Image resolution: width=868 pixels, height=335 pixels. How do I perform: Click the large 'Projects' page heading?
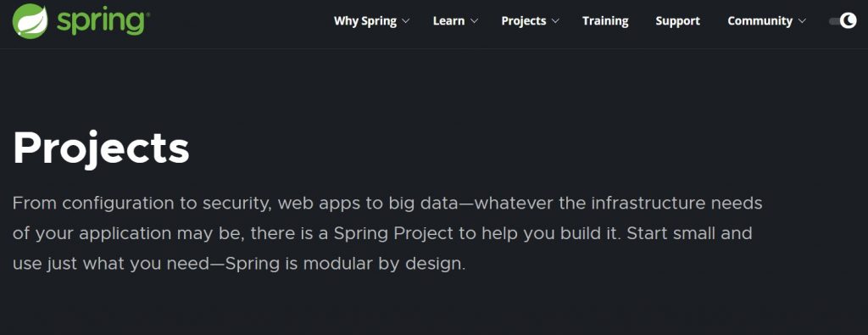pyautogui.click(x=102, y=148)
